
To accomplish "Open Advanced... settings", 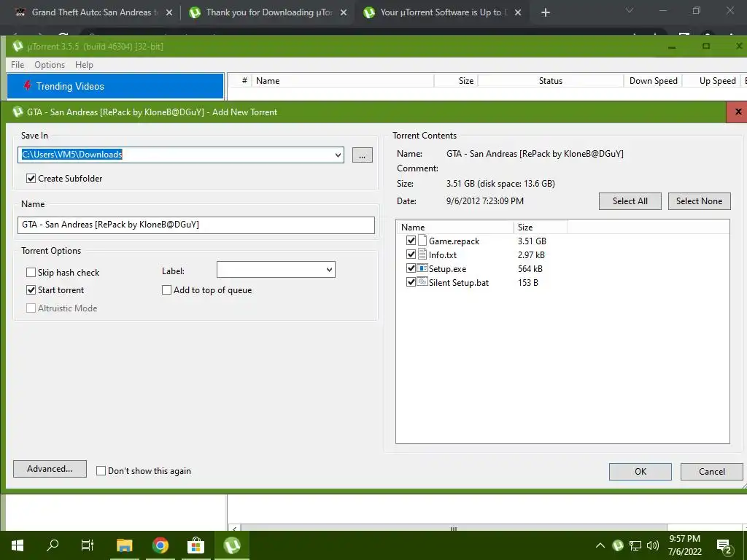I will pos(50,469).
